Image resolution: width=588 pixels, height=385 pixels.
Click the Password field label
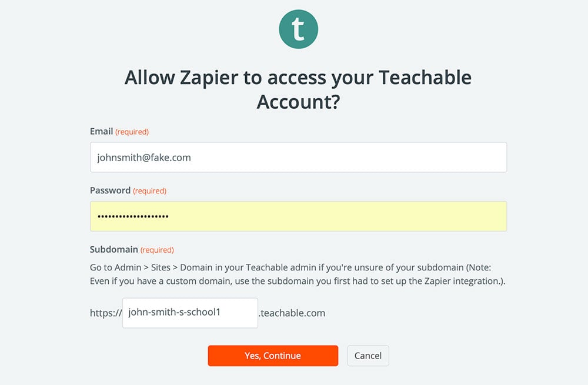tap(110, 190)
